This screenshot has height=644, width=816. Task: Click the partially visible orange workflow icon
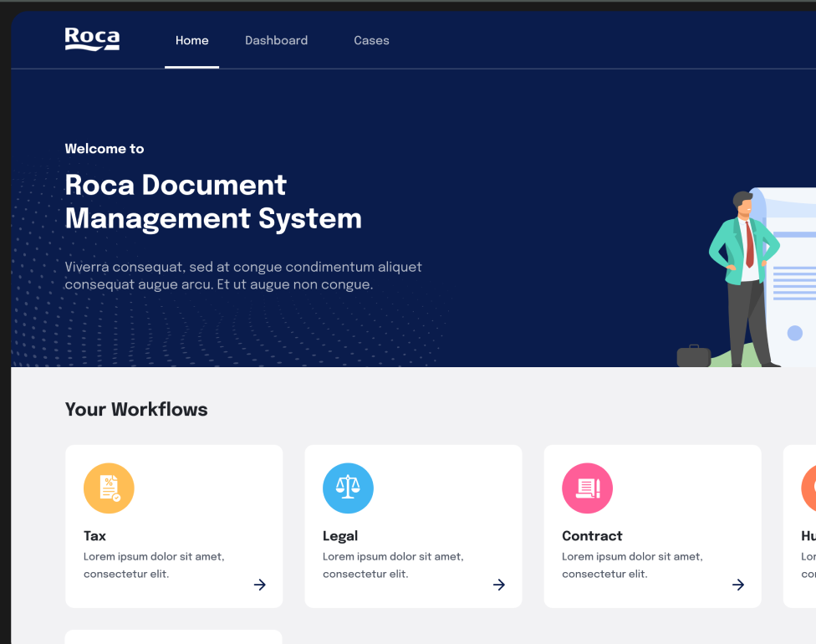click(808, 488)
